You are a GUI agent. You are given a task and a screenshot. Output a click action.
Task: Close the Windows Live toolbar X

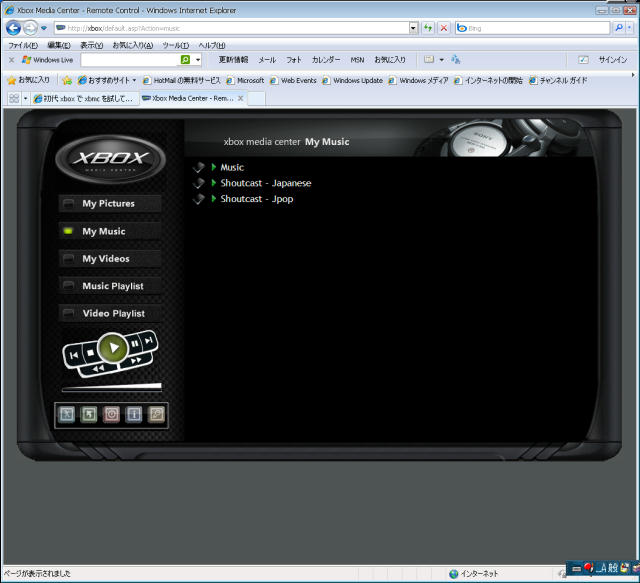tap(11, 60)
